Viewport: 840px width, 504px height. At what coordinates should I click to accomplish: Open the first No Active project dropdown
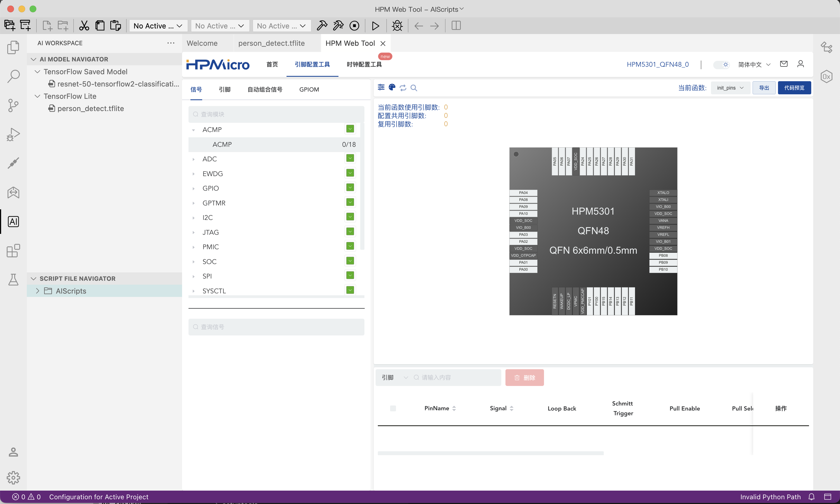click(x=158, y=26)
